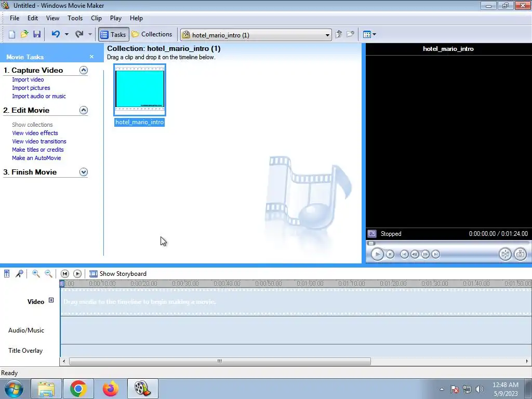Open the View menu
The height and width of the screenshot is (399, 532).
(52, 18)
